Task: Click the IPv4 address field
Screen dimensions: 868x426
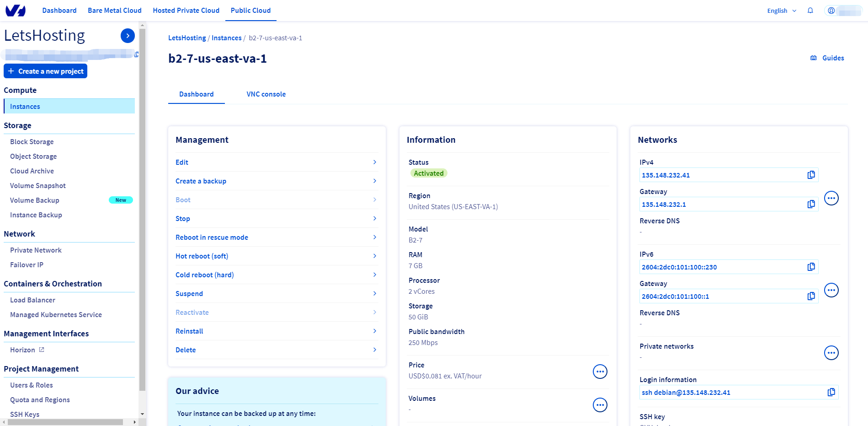Action: click(729, 175)
